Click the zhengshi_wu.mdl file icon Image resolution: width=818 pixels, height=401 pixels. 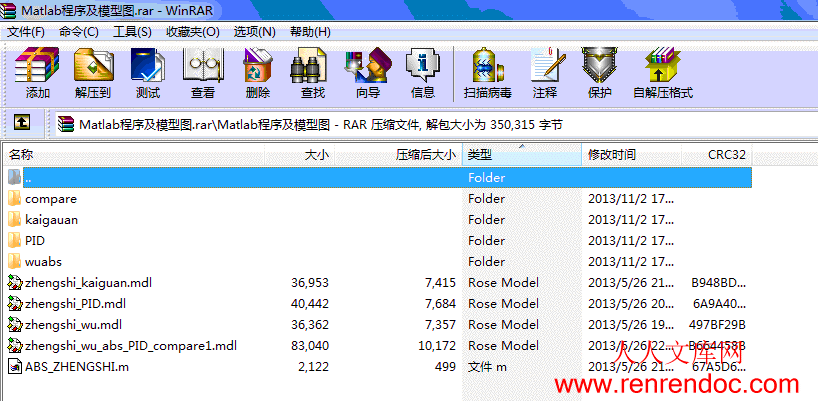point(15,324)
